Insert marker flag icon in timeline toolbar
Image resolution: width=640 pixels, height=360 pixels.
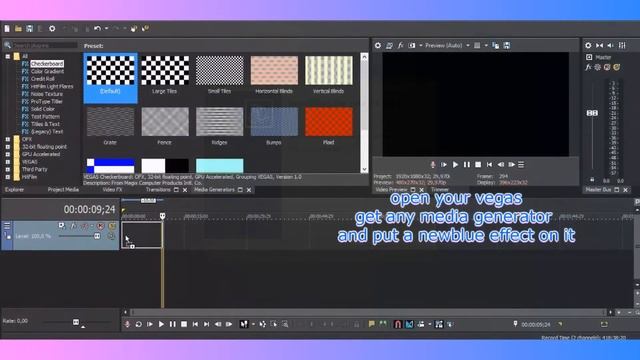tap(371, 324)
